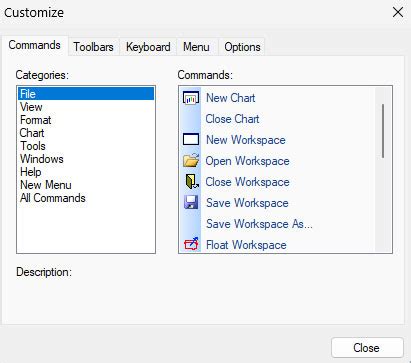
Task: Select the New Chart command label
Action: pyautogui.click(x=231, y=98)
